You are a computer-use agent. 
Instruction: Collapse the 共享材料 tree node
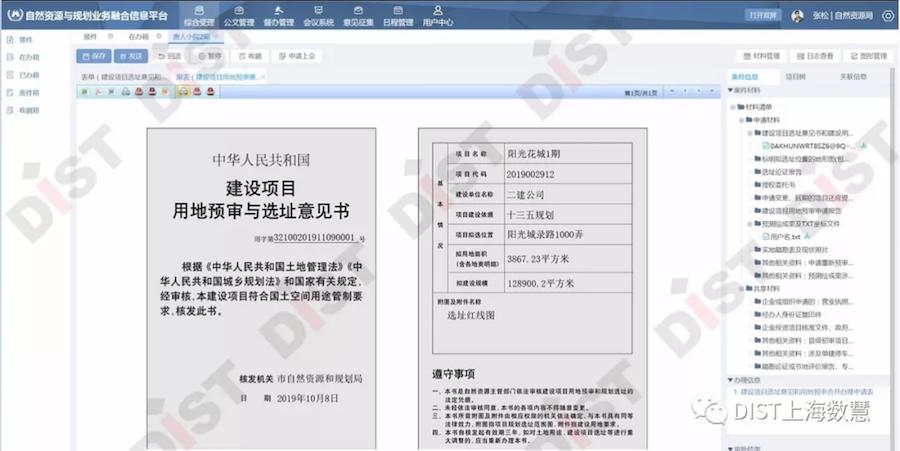(742, 289)
